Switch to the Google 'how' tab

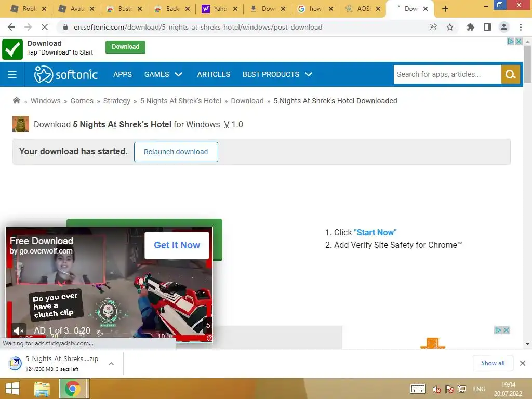[315, 9]
